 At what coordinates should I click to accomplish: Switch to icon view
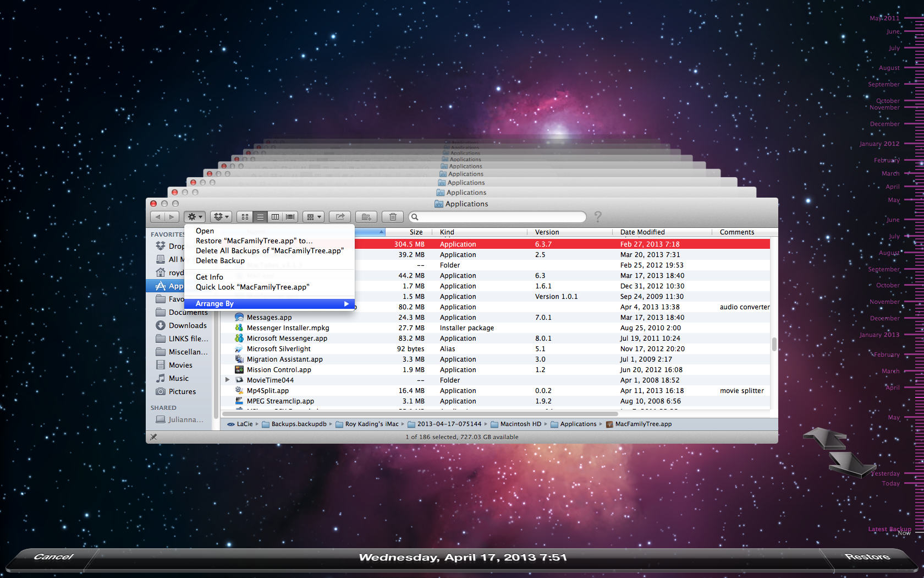pos(245,217)
